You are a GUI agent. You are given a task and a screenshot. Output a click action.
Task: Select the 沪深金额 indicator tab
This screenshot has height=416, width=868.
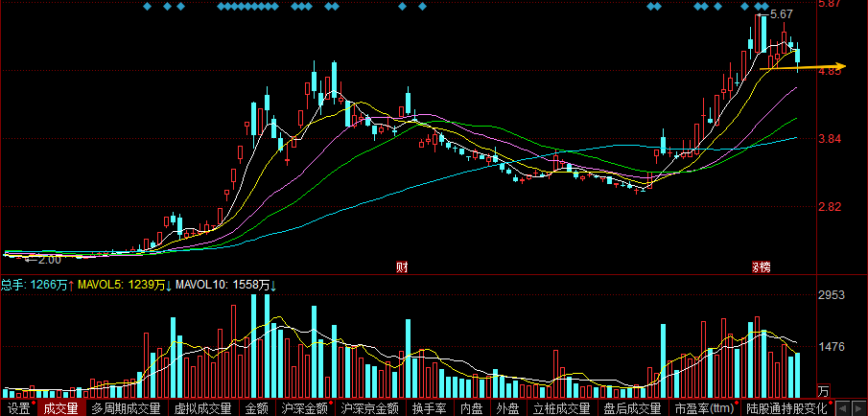pyautogui.click(x=304, y=408)
